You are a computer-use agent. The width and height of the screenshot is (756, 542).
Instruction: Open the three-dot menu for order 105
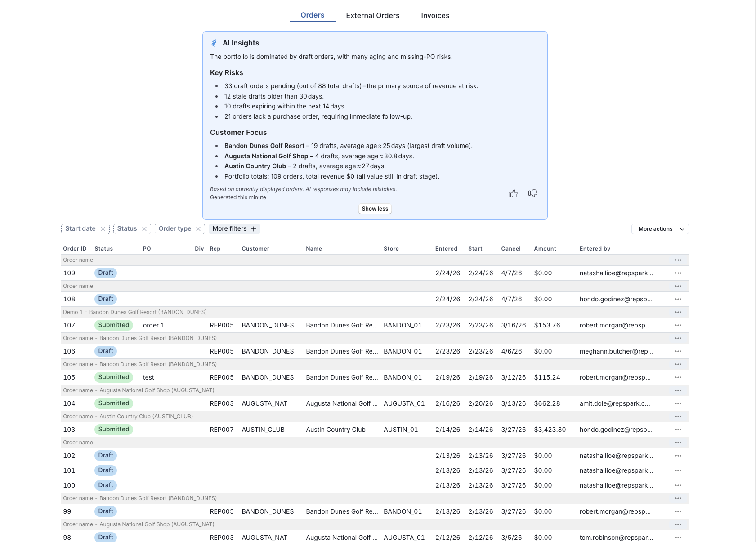678,377
